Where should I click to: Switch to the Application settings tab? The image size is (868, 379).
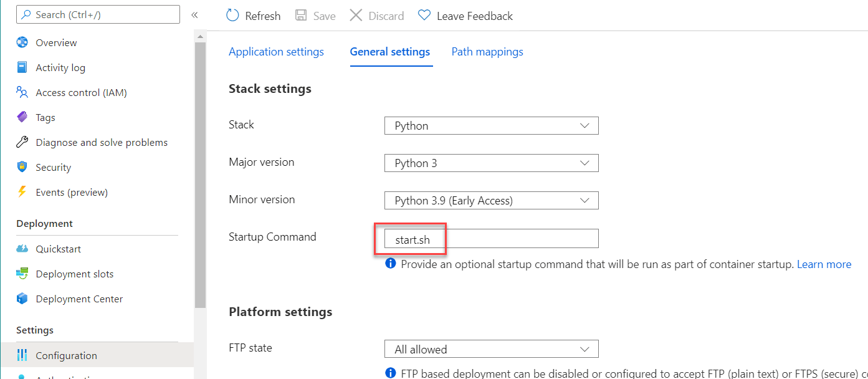pos(276,52)
